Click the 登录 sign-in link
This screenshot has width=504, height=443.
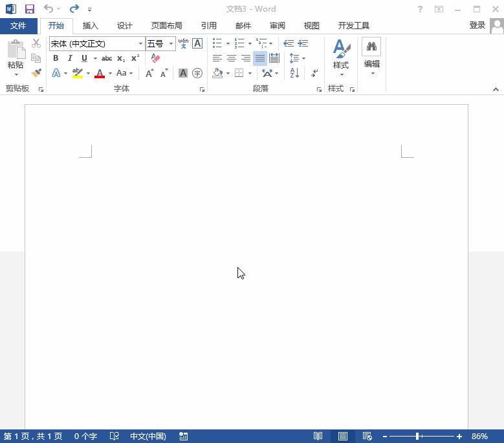pos(477,25)
